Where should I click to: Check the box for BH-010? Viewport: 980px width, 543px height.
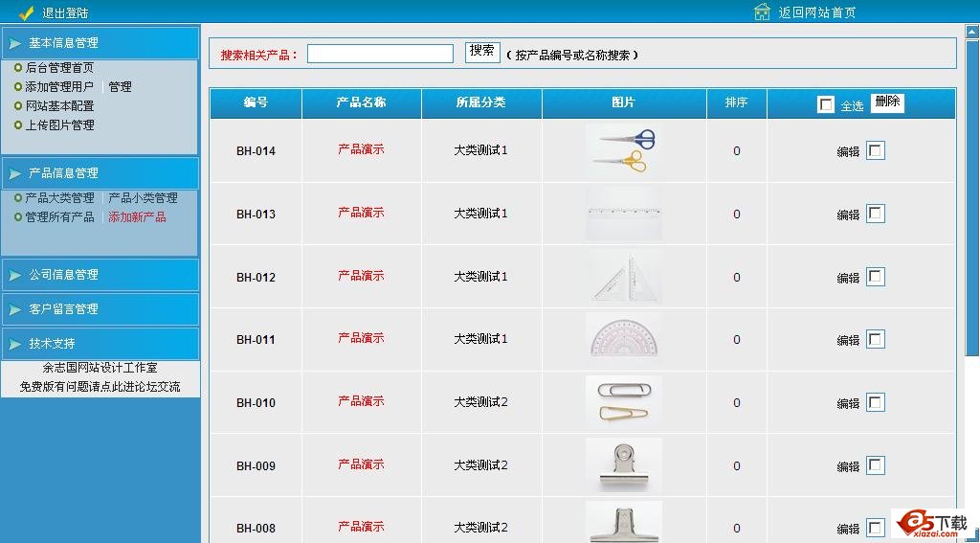(875, 402)
